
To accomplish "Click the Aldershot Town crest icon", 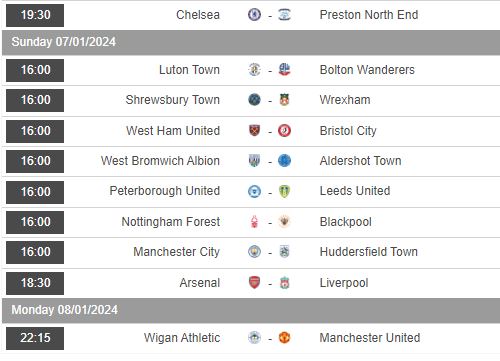I will tap(284, 161).
